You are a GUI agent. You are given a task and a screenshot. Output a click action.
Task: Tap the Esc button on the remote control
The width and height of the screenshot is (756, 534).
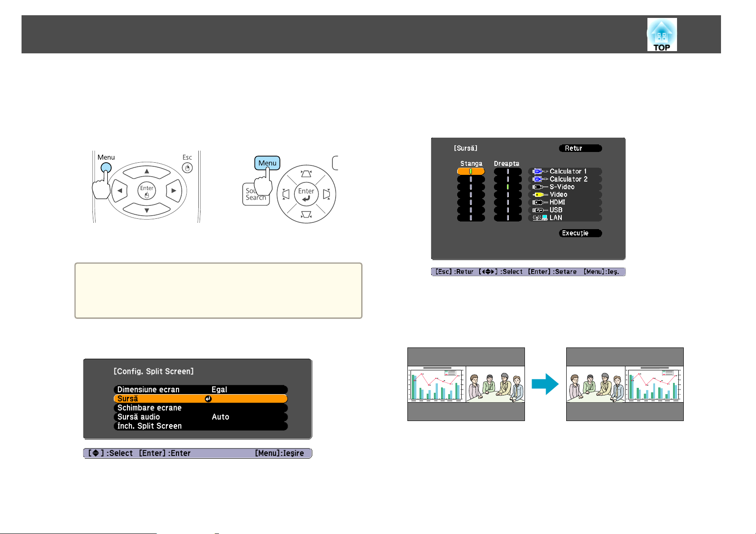pyautogui.click(x=188, y=168)
